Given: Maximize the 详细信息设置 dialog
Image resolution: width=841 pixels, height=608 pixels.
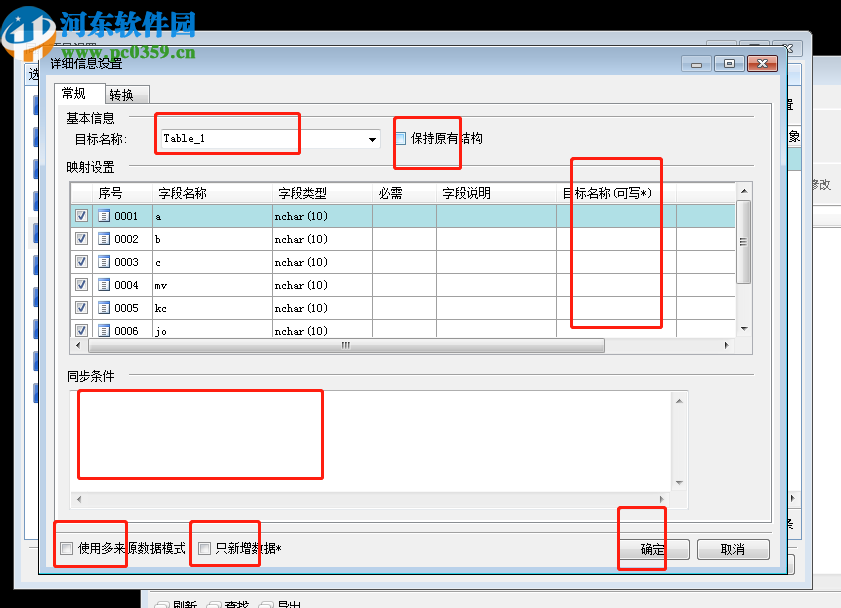Looking at the screenshot, I should pyautogui.click(x=729, y=64).
